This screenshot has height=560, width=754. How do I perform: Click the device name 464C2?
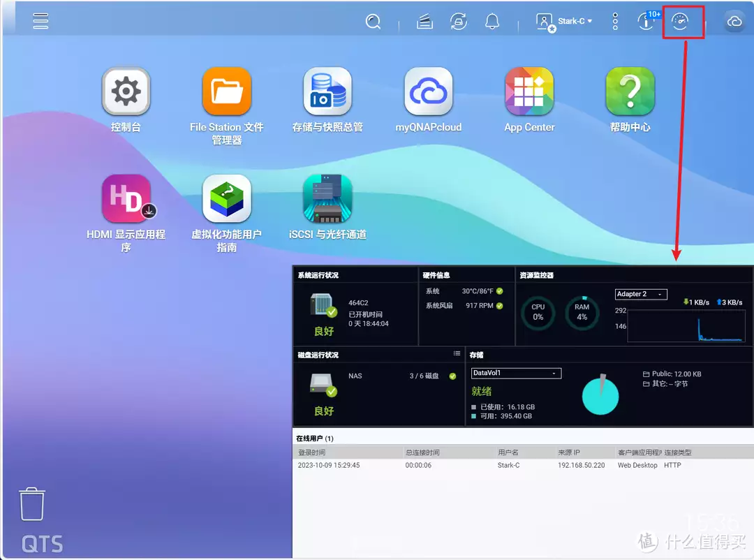point(358,302)
